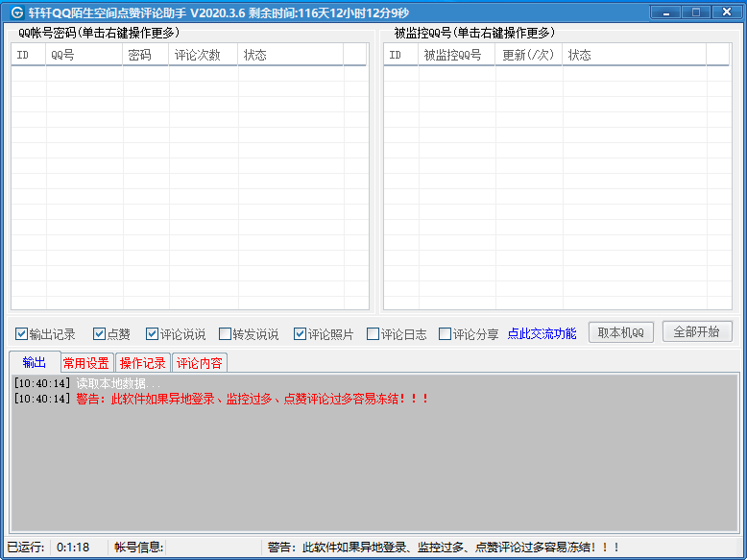
Task: Check the 评论分享 option
Action: 446,334
